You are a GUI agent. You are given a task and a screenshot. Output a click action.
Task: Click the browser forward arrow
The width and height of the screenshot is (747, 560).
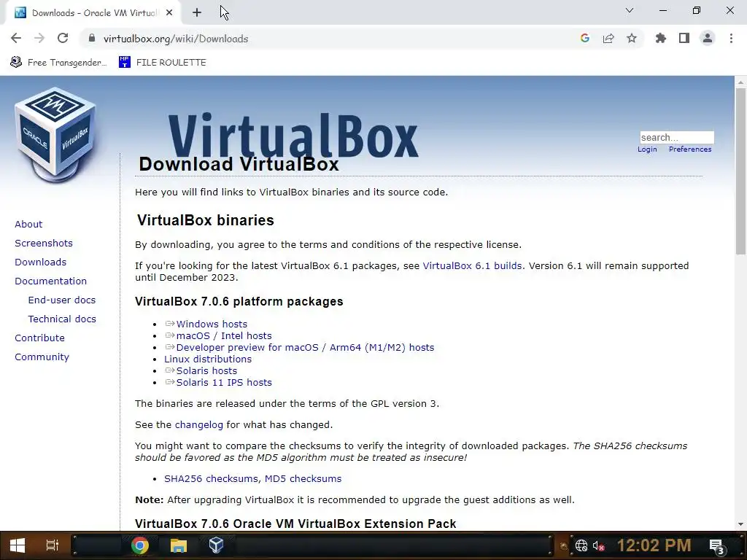coord(39,39)
